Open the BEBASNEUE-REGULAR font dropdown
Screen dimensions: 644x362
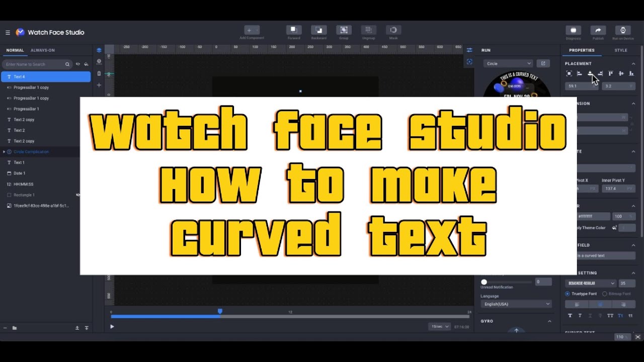[591, 283]
